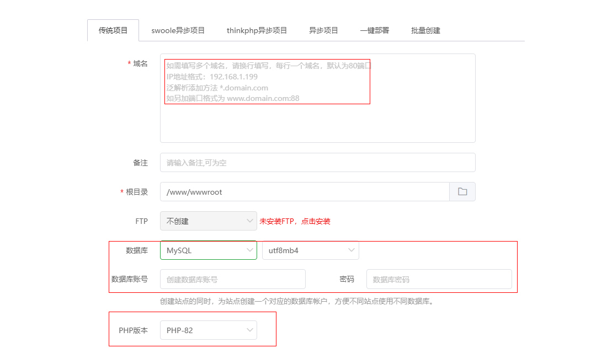Click into the 备注 remark field

point(317,163)
